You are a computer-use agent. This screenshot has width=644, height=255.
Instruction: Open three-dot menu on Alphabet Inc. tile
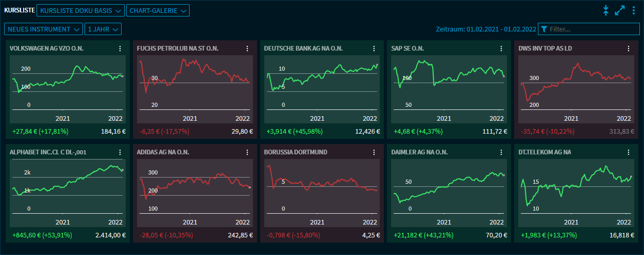120,152
